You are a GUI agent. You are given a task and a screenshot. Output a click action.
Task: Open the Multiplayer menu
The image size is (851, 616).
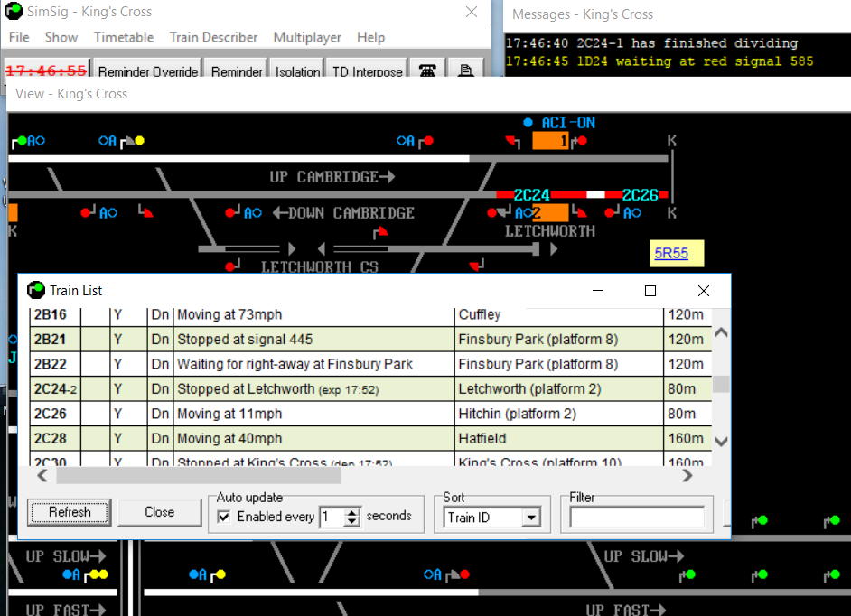307,37
